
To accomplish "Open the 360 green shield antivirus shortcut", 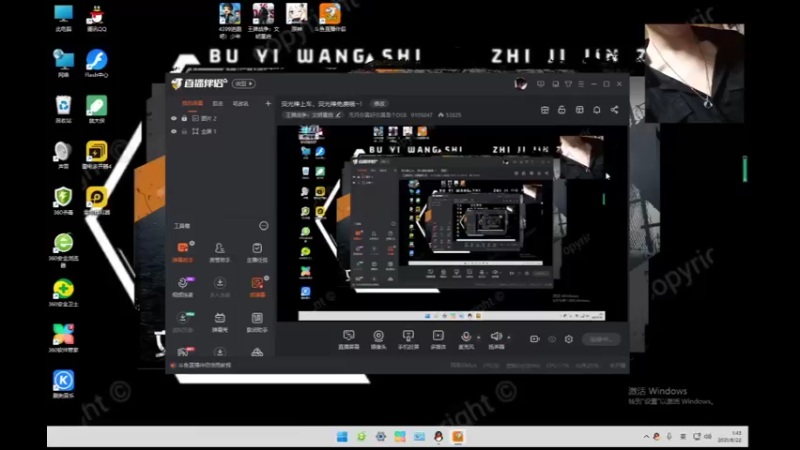I will (63, 201).
